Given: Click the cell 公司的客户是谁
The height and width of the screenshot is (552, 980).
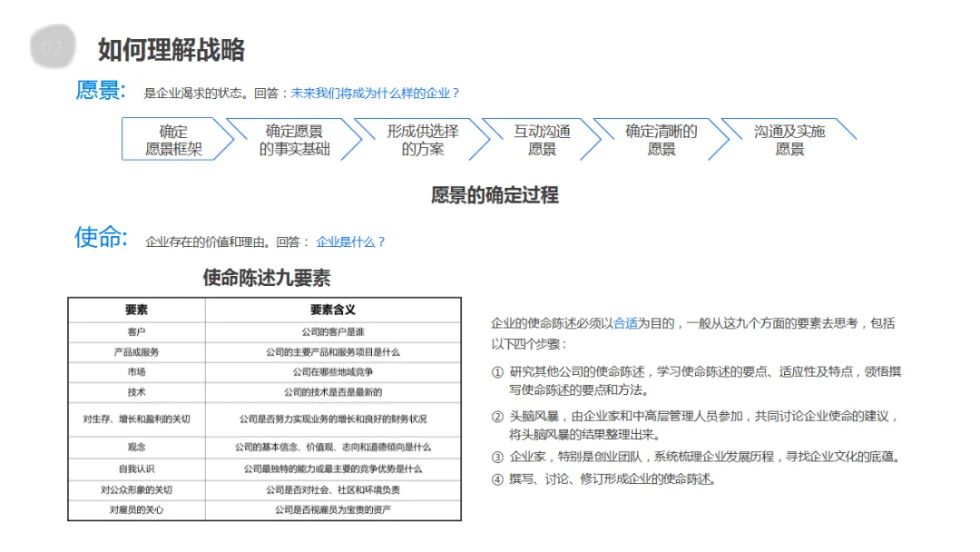Looking at the screenshot, I should [x=333, y=331].
